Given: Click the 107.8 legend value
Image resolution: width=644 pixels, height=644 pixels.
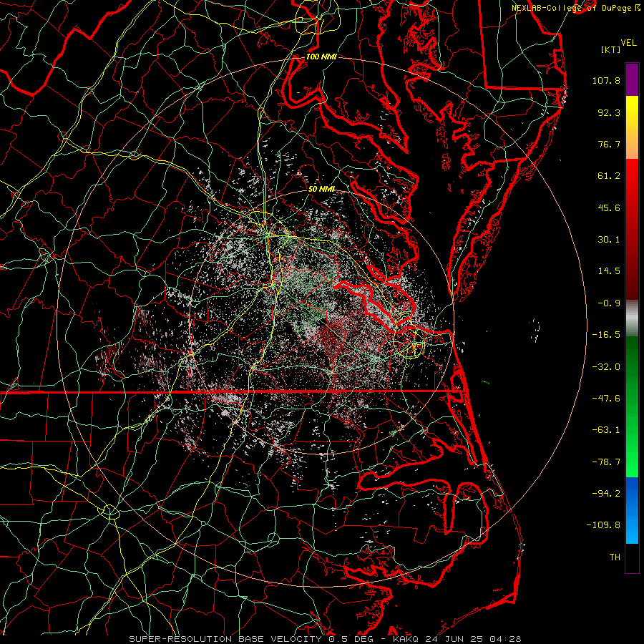Looking at the screenshot, I should click(606, 80).
